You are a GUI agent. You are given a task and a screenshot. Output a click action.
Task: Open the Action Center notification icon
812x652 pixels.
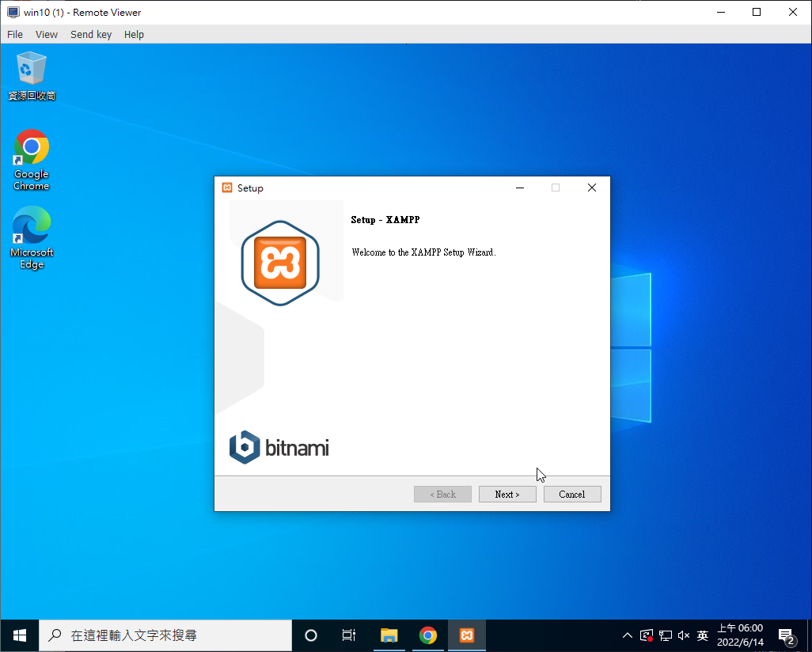pyautogui.click(x=787, y=635)
